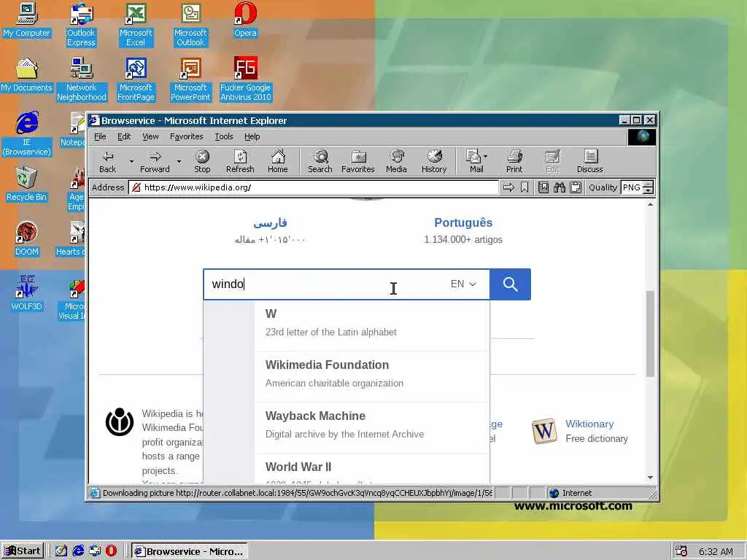The image size is (747, 560).
Task: Click the Address bar URL field
Action: click(314, 187)
